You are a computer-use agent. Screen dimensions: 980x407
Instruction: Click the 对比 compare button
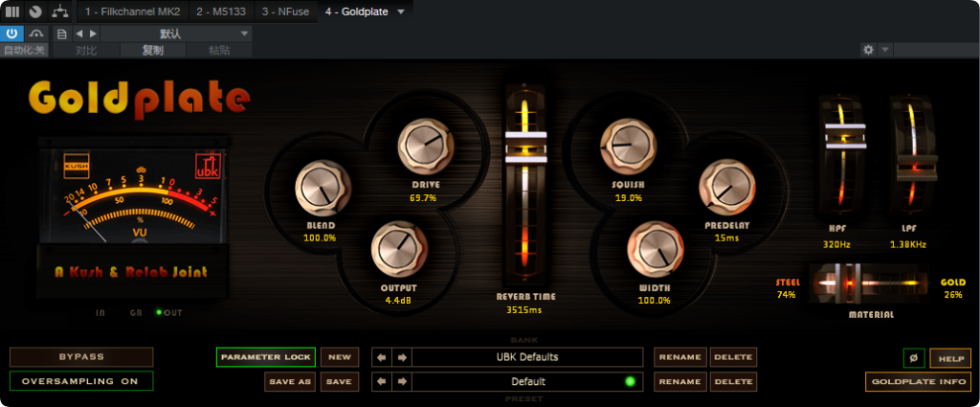(85, 51)
